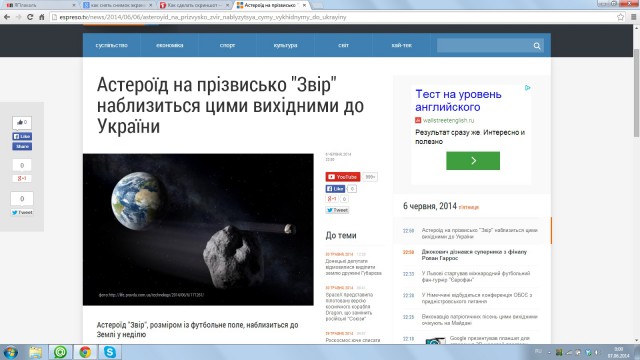Open the Windows Start button

tap(10, 352)
